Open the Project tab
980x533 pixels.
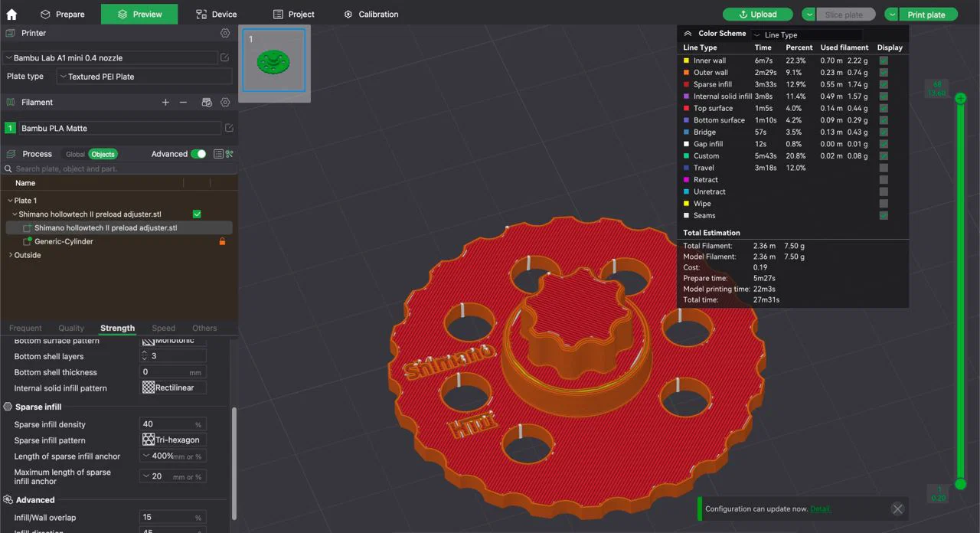[x=294, y=14]
